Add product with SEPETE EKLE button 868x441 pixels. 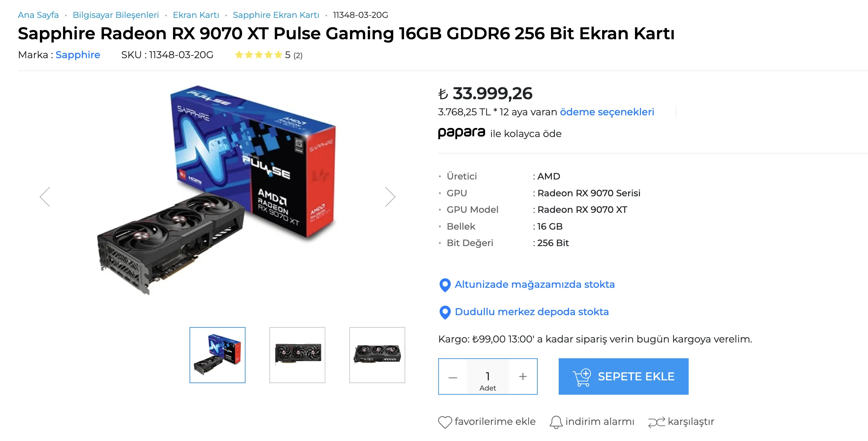coord(624,376)
